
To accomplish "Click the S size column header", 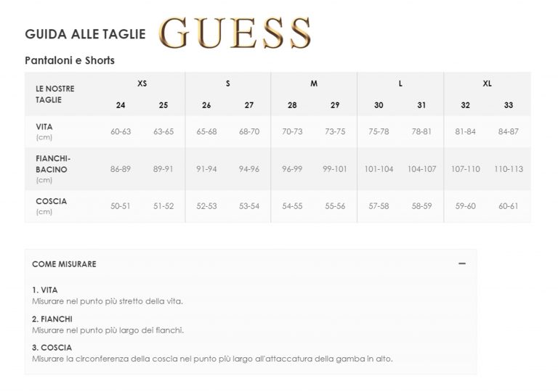I will pos(227,83).
